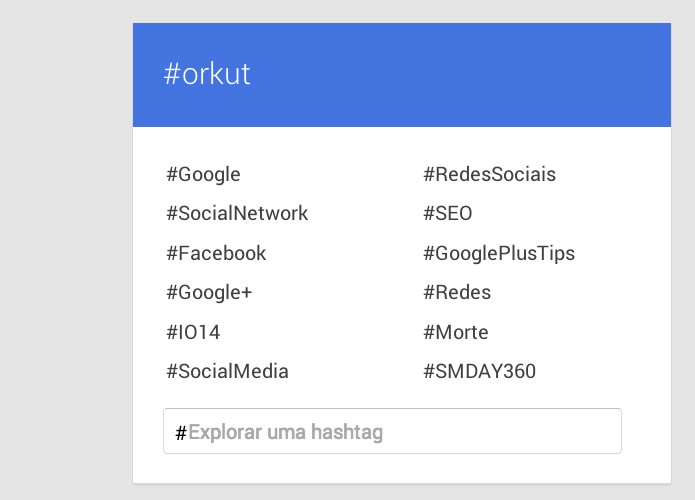
Task: Open the #Morte hashtag
Action: click(456, 332)
